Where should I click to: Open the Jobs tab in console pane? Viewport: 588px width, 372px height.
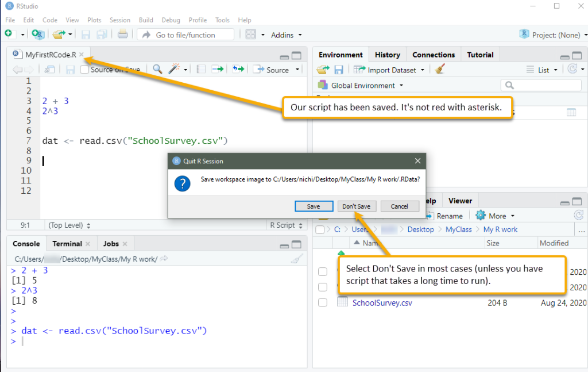[x=111, y=244]
